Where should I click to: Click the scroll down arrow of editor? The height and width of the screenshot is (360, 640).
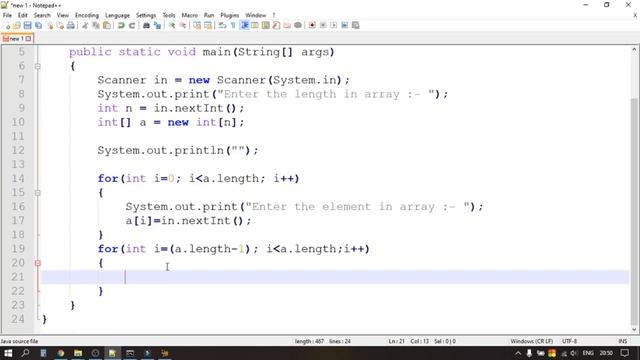(x=634, y=329)
